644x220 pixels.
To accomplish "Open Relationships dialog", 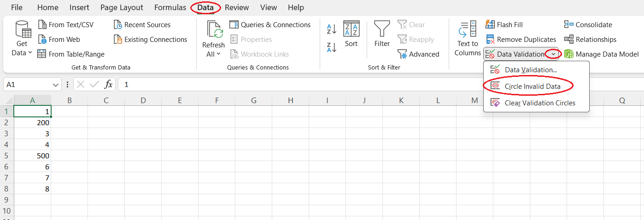I will [x=590, y=40].
